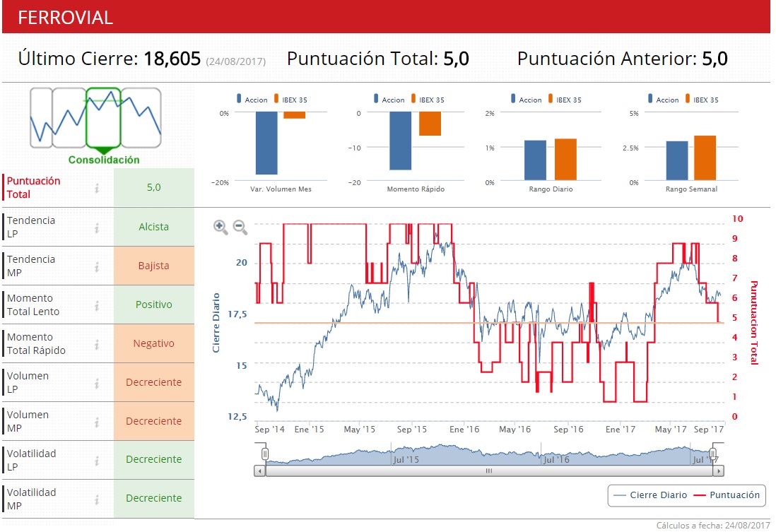Select the Decreciente value for Volumen MP
Viewport: 776px width, 532px height.
tap(154, 421)
